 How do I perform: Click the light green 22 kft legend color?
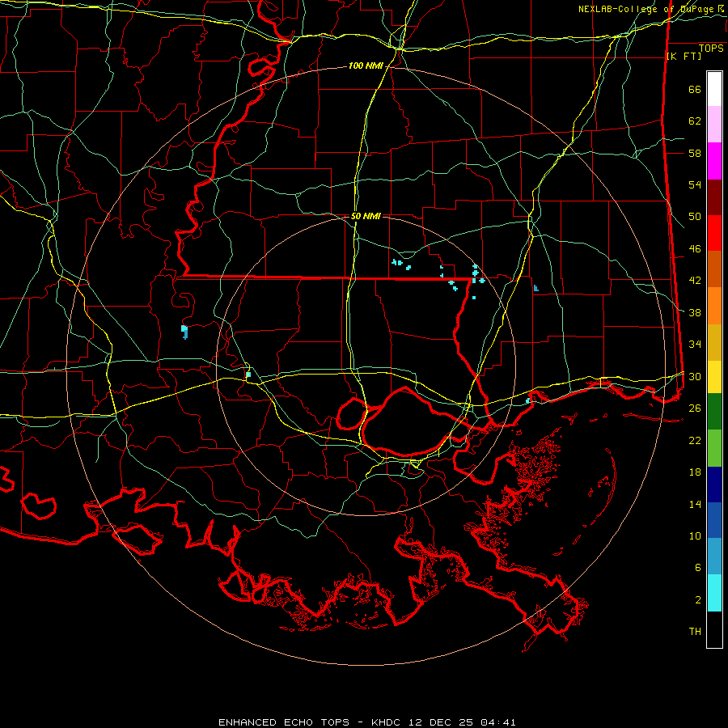(x=714, y=448)
